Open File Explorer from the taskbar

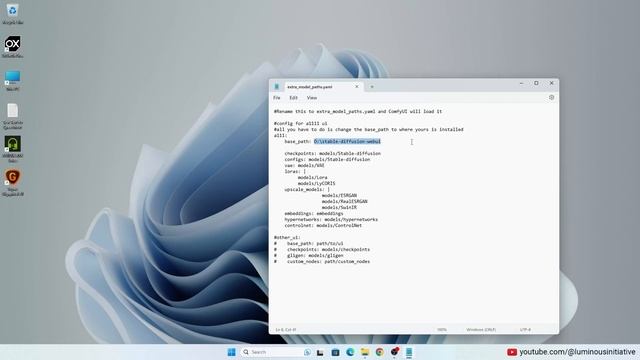pos(365,352)
